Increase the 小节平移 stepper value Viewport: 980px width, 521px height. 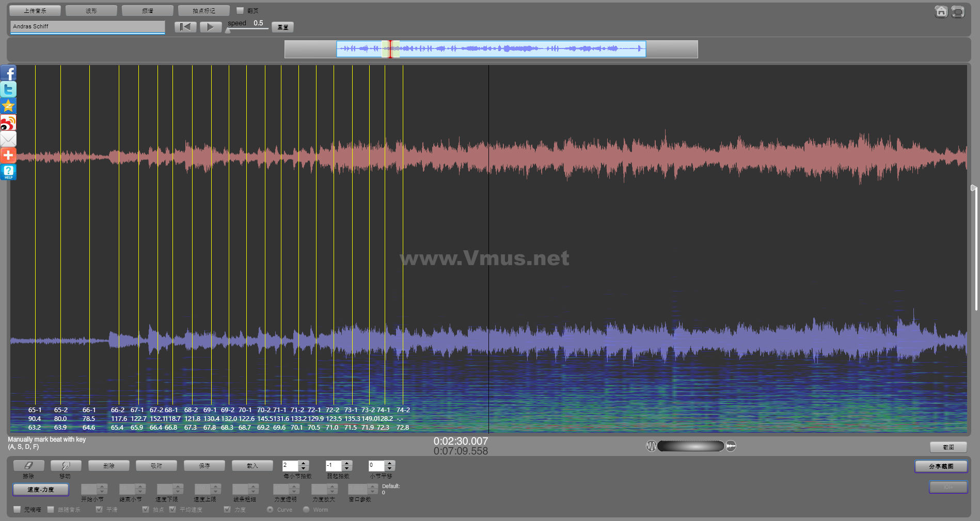pos(390,463)
